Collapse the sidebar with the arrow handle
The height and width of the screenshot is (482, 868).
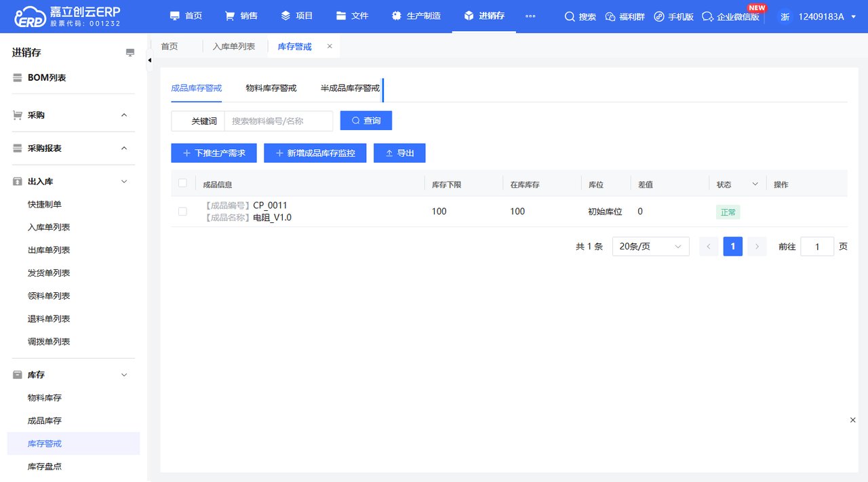150,60
